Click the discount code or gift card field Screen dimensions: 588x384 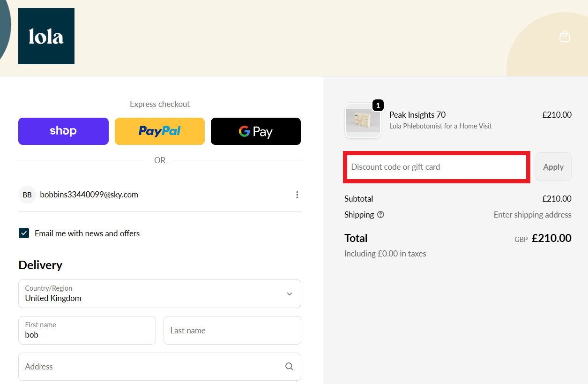tap(437, 166)
